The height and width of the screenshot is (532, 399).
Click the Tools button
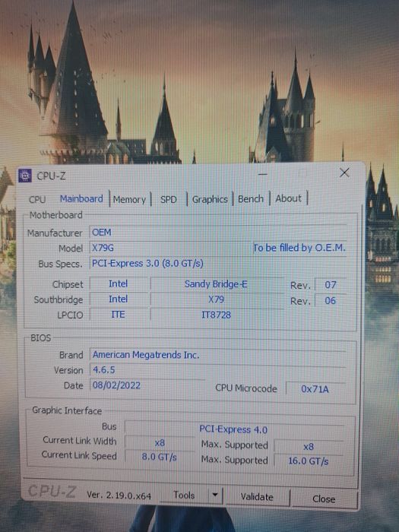click(x=184, y=495)
